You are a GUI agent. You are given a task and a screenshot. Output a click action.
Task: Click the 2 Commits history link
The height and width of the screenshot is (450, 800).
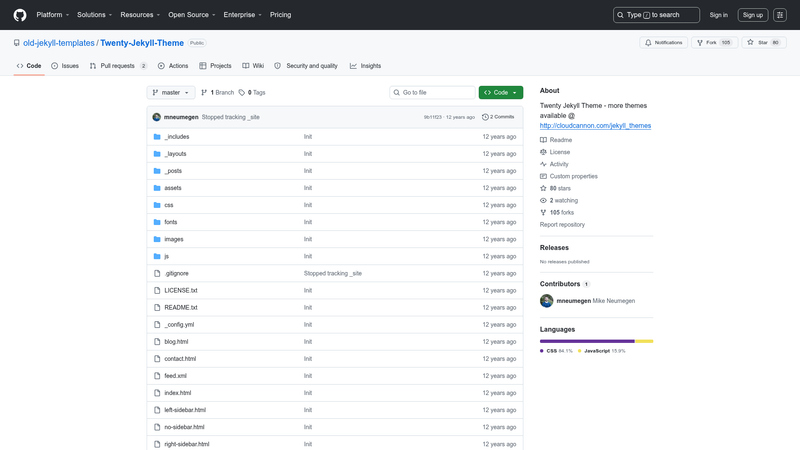click(498, 117)
